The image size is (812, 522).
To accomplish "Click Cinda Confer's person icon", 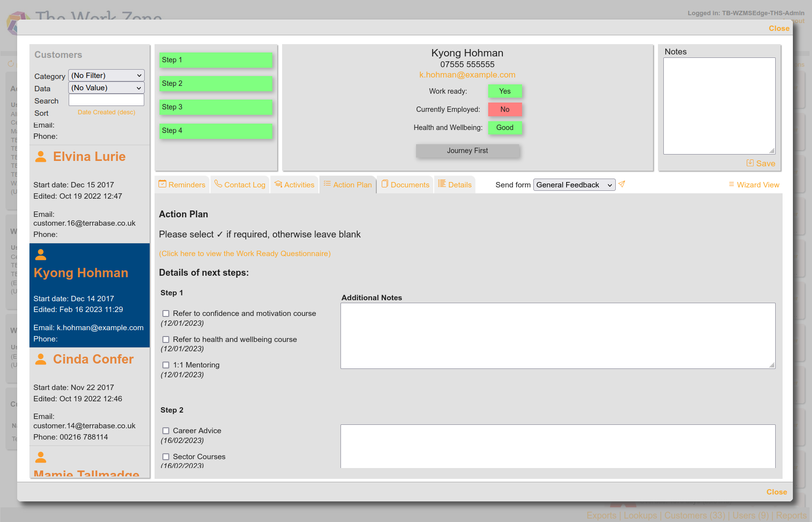I will coord(41,359).
